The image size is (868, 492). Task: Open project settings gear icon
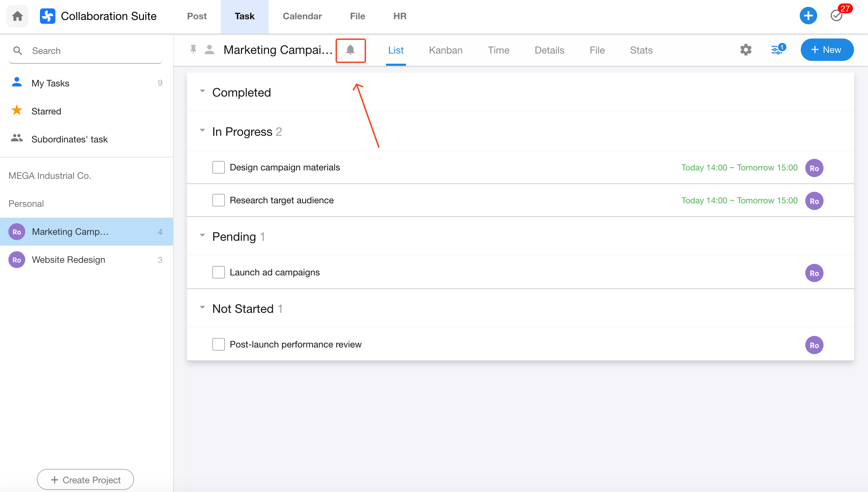click(x=746, y=50)
